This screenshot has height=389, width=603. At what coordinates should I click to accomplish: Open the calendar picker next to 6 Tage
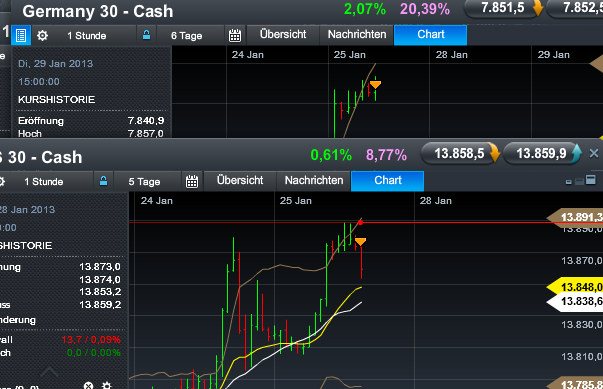point(235,36)
